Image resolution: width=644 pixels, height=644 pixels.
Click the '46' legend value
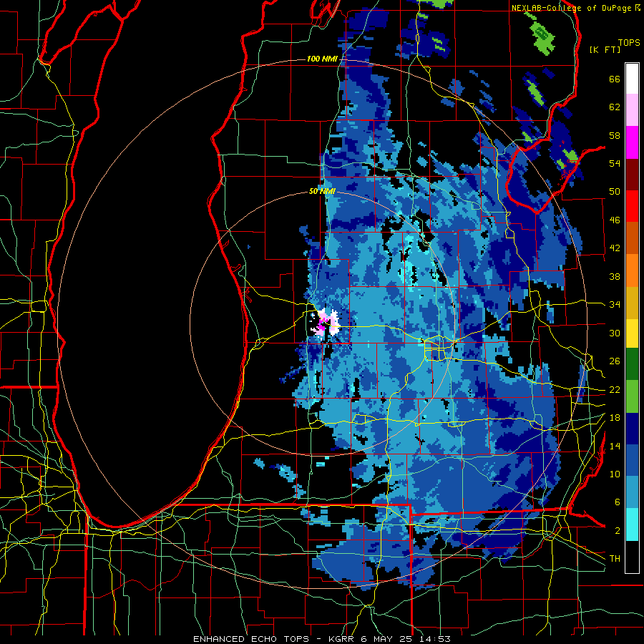tap(615, 220)
